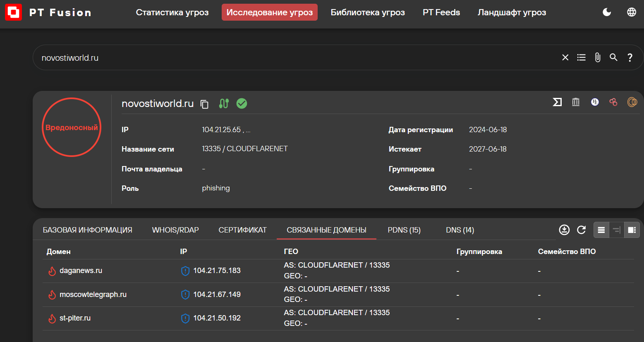
Task: Attach a file using the paperclip icon
Action: point(598,57)
